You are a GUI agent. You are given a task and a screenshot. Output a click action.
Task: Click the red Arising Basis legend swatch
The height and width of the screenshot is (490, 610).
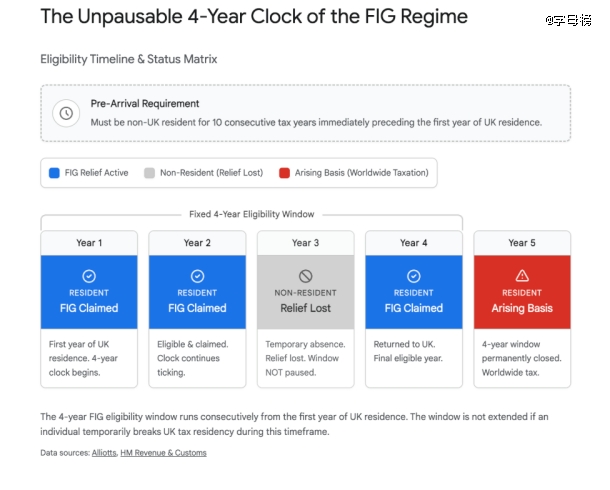coord(284,173)
